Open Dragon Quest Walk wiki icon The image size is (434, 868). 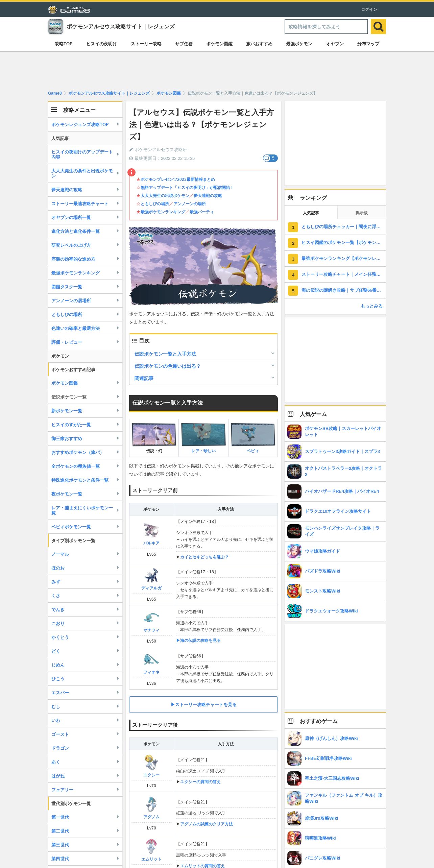294,611
